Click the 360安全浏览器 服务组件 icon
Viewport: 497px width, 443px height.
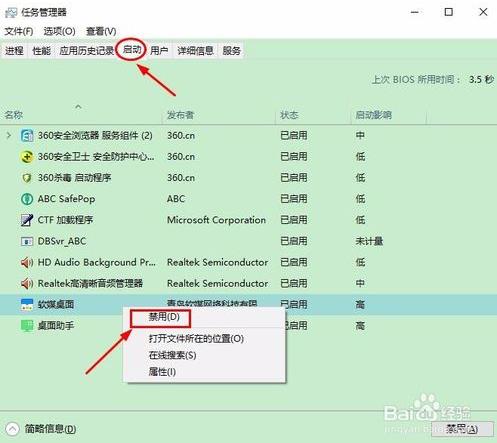click(27, 135)
